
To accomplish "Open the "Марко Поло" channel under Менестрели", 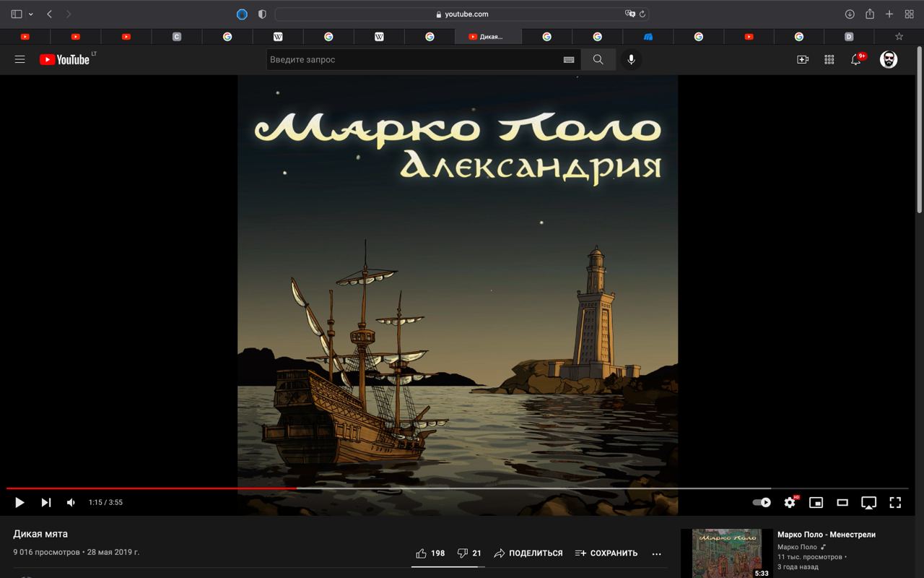I will (797, 547).
